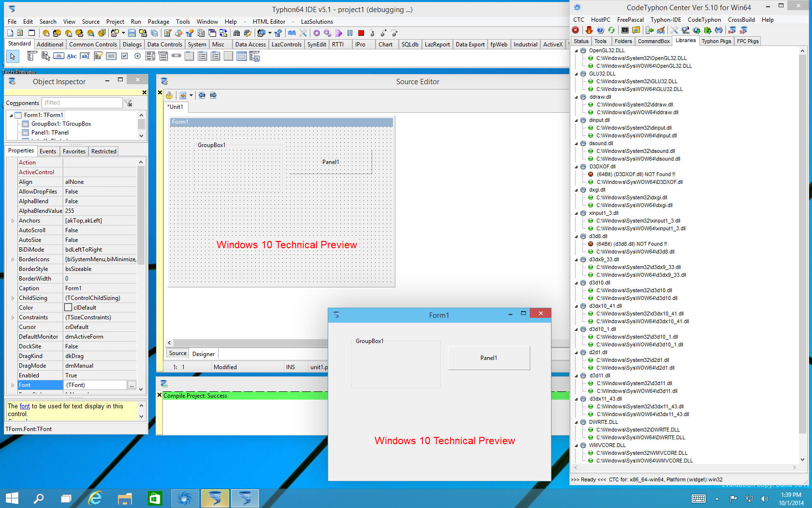Image resolution: width=812 pixels, height=508 pixels.
Task: Open the Windows Store from taskbar
Action: pos(155,498)
